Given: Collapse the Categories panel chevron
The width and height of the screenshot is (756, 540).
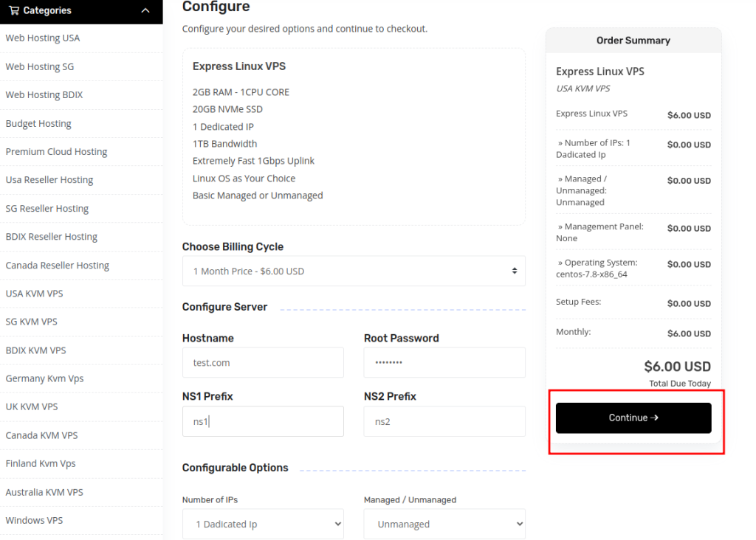Looking at the screenshot, I should 145,11.
